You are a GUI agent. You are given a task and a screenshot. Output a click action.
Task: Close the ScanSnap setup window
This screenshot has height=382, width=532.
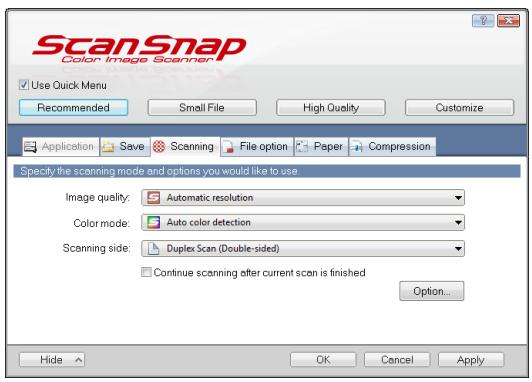click(x=508, y=21)
